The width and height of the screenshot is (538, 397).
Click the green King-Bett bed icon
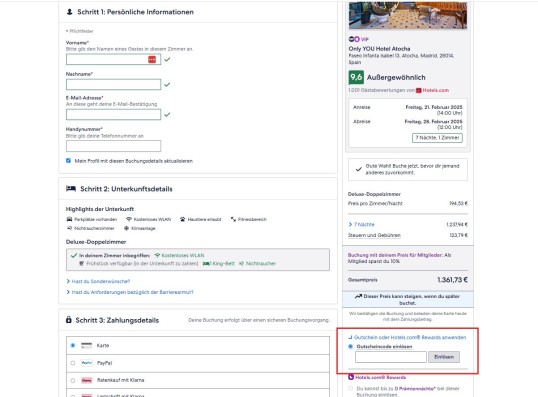[x=206, y=264]
